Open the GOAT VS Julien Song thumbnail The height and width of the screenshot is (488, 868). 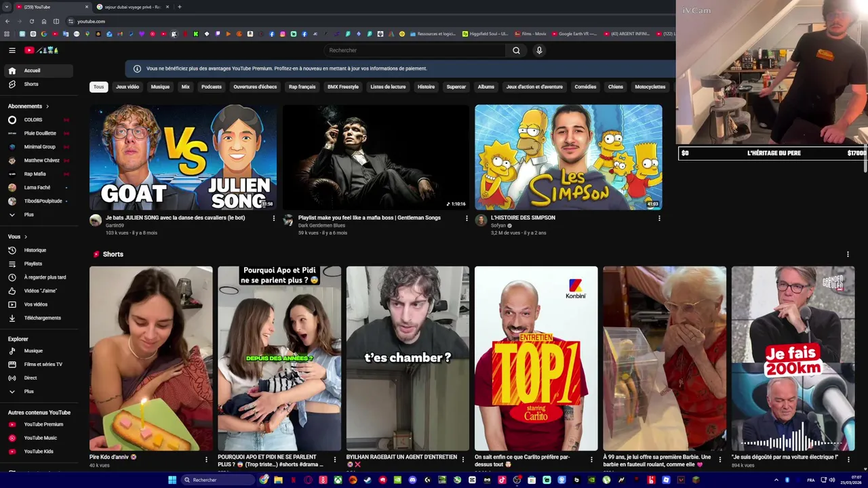click(x=183, y=157)
